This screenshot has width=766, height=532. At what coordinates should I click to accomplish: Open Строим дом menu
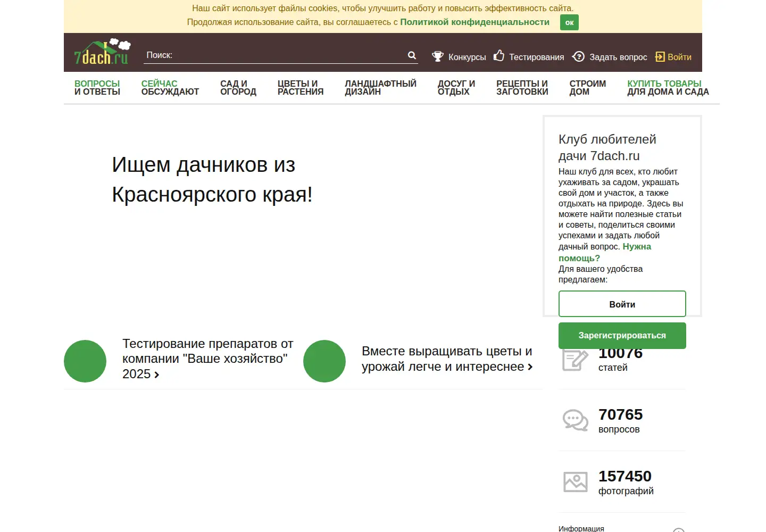coord(588,88)
